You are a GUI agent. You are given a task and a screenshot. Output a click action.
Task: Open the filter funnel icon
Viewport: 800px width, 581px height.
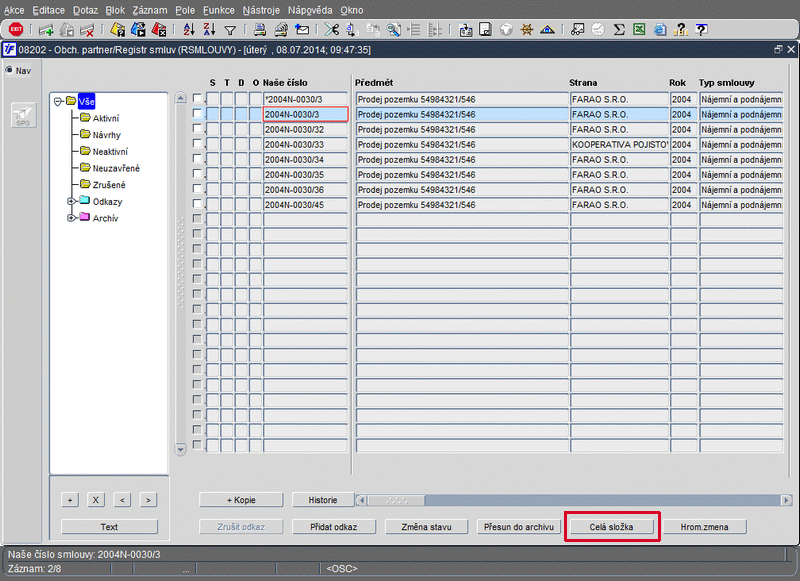pyautogui.click(x=230, y=31)
